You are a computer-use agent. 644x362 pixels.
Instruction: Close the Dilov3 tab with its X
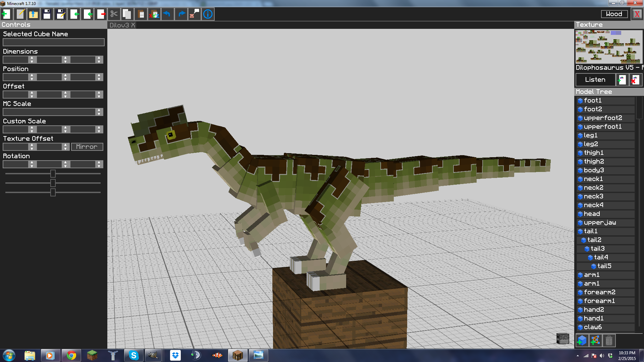tap(133, 25)
